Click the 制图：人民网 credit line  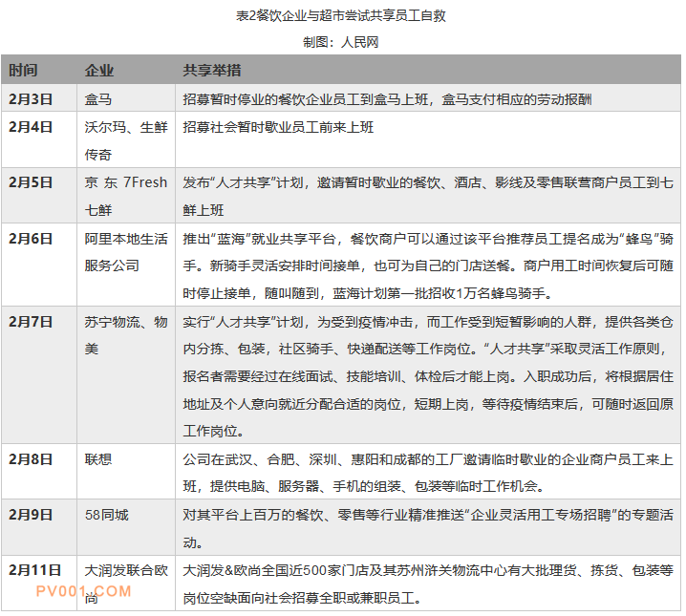[342, 42]
